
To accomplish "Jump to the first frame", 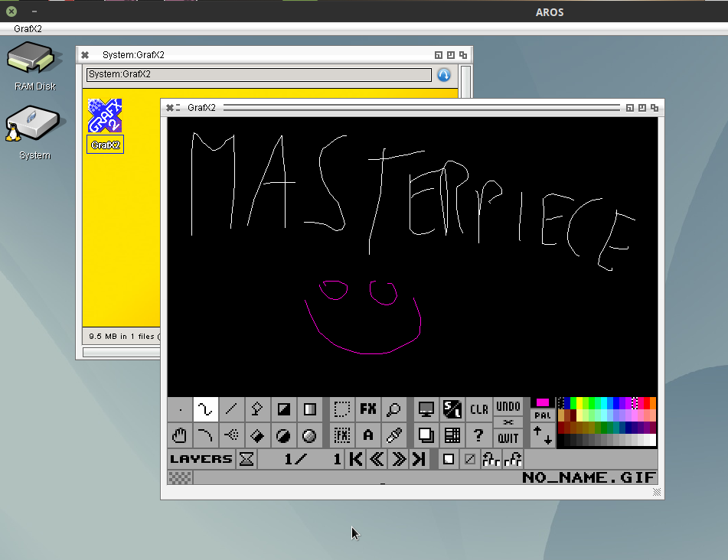I will [x=356, y=459].
